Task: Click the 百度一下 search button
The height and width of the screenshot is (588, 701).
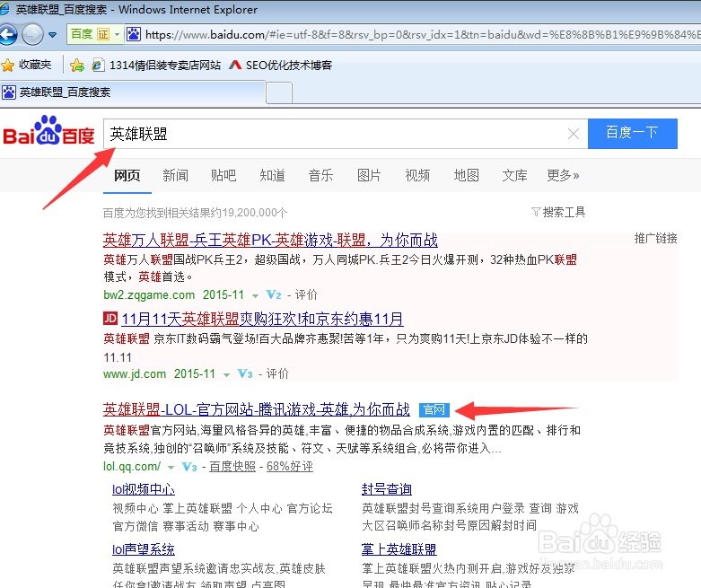Action: click(x=633, y=133)
